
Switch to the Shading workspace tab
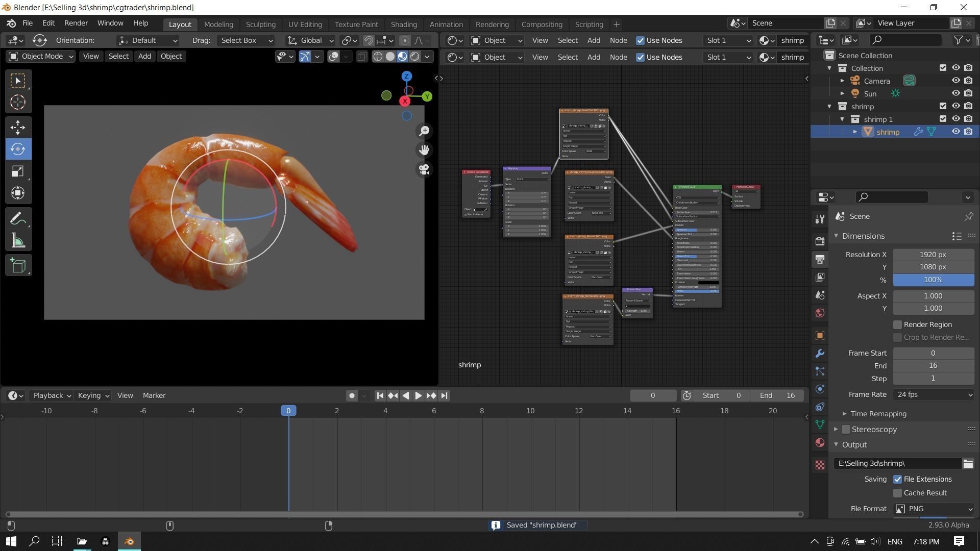click(x=404, y=24)
